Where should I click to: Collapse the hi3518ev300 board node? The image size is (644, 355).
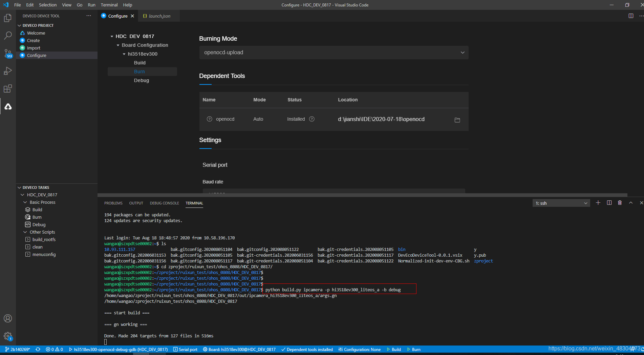click(124, 54)
